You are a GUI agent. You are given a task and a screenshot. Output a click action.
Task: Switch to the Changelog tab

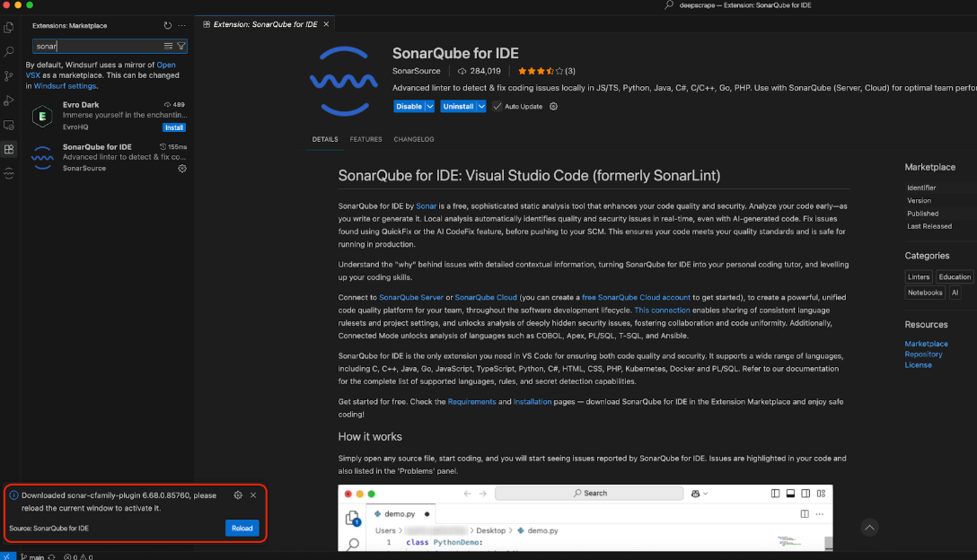pos(413,139)
